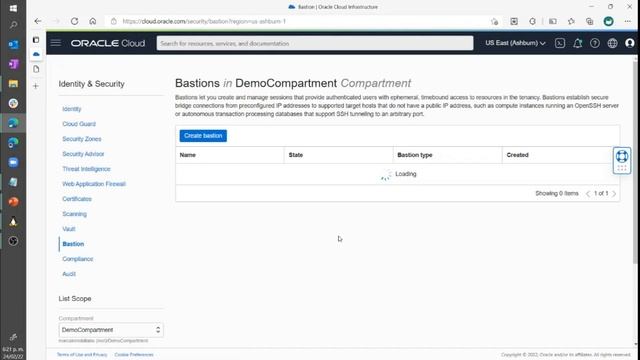
Task: Open Cookie Preferences footer link
Action: (134, 355)
